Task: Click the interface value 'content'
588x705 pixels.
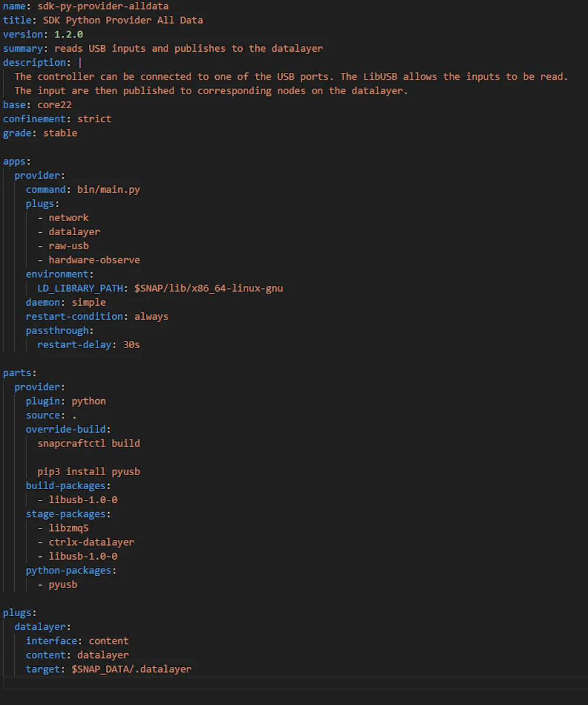Action: 109,641
